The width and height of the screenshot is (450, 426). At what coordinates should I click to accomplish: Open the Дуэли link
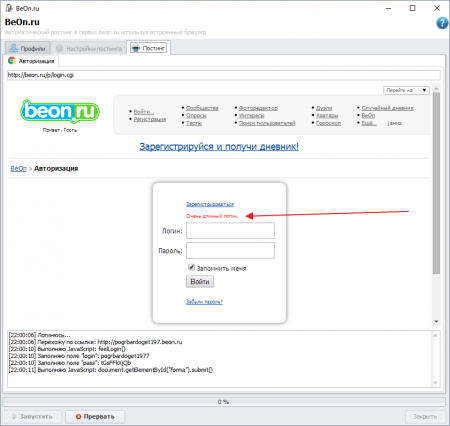tap(324, 108)
